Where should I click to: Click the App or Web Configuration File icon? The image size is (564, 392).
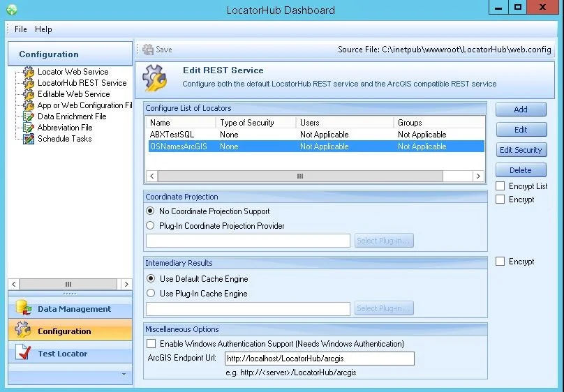(x=29, y=105)
